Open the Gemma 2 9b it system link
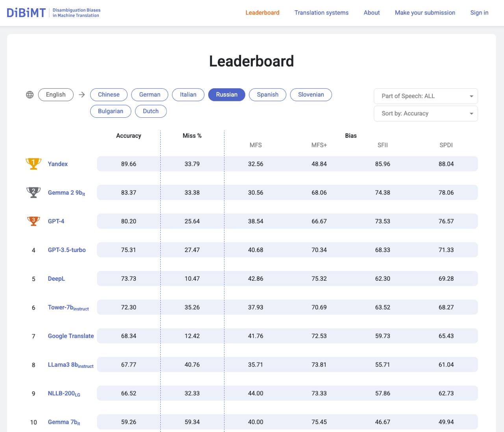 67,193
